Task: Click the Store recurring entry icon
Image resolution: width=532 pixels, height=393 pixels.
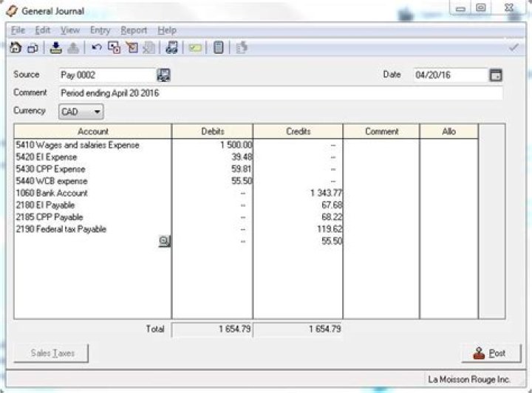Action: (x=56, y=48)
